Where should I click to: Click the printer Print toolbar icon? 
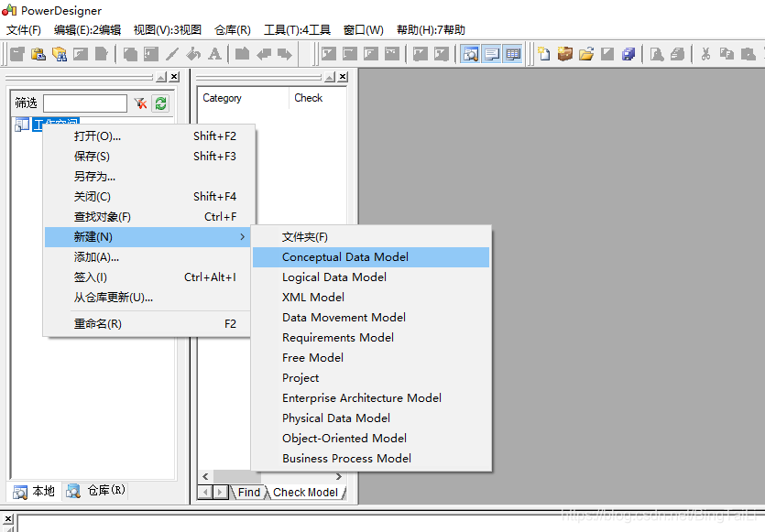click(678, 54)
